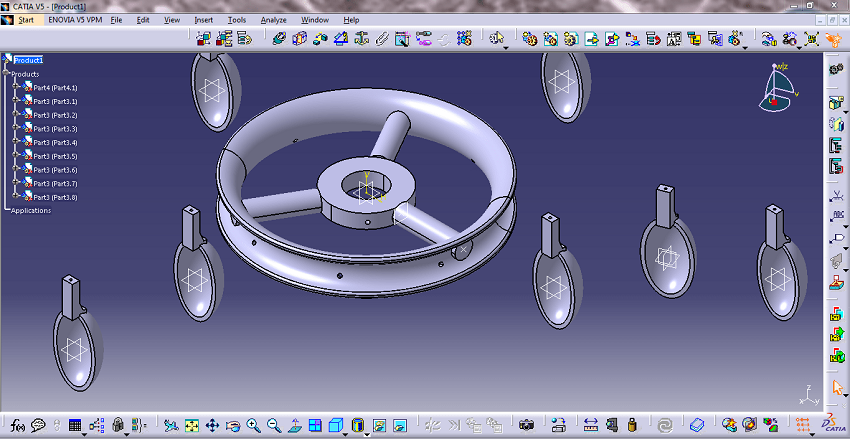Select Part3 (Part3.6) in the tree
Image resolution: width=850 pixels, height=439 pixels.
click(55, 170)
